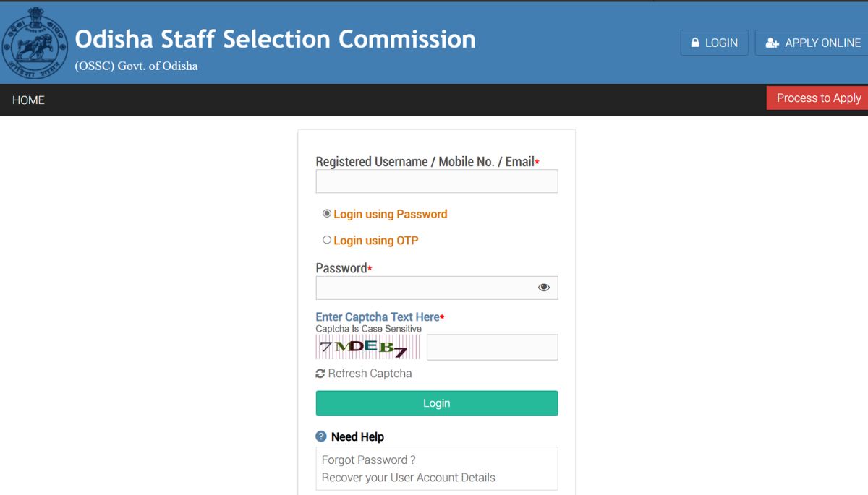
Task: Open the HOME menu item
Action: coord(28,100)
